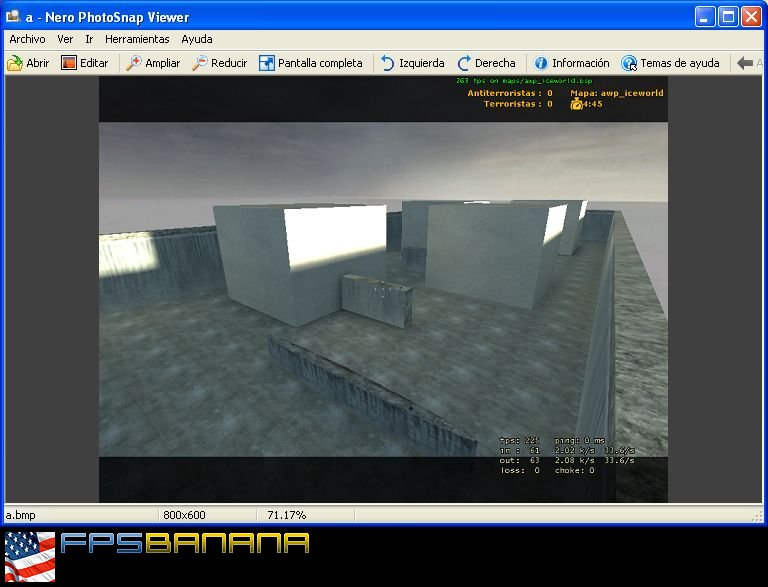
Task: Click the FPSBANANA logo banner
Action: coord(185,543)
